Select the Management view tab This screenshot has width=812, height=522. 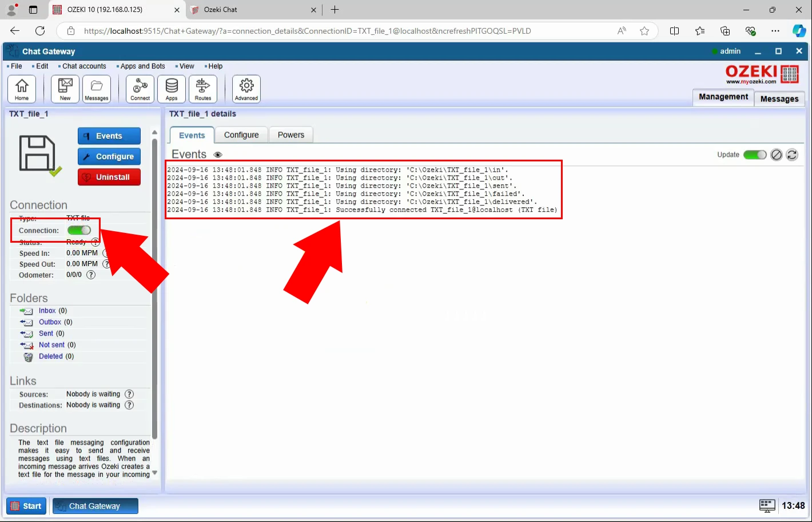pyautogui.click(x=723, y=97)
